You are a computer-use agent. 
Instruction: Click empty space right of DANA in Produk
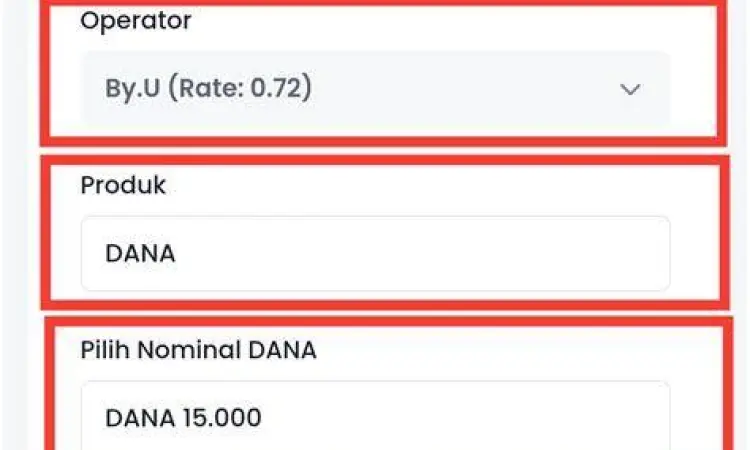pos(450,254)
